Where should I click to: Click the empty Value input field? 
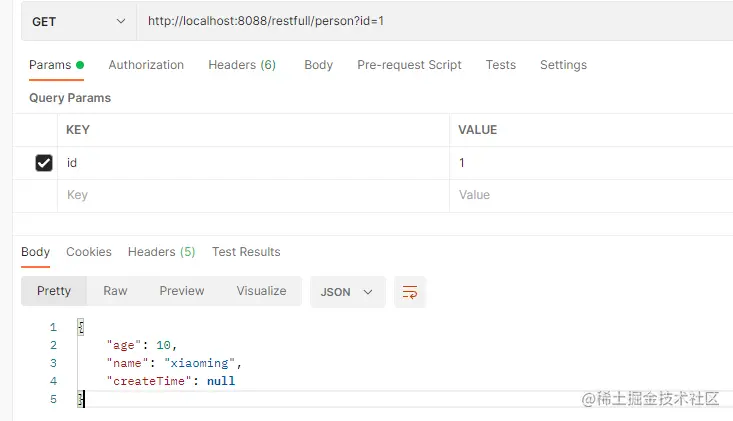pyautogui.click(x=591, y=195)
